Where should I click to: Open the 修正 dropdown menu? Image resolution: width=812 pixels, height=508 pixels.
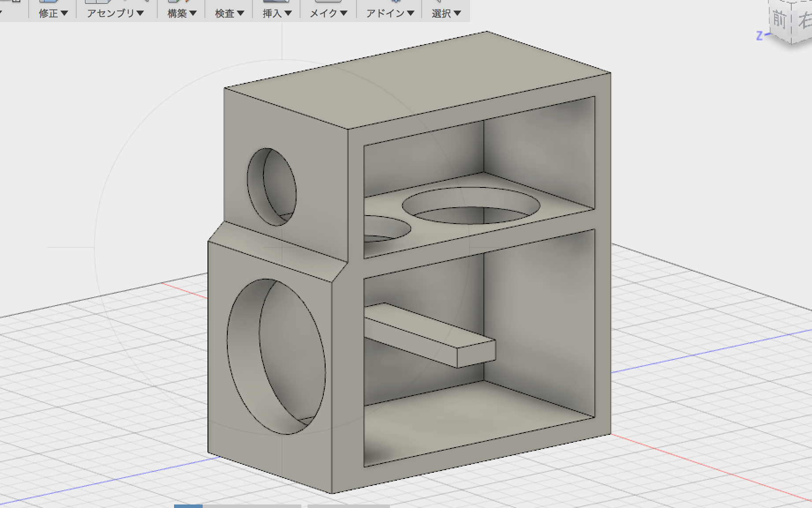[x=53, y=13]
